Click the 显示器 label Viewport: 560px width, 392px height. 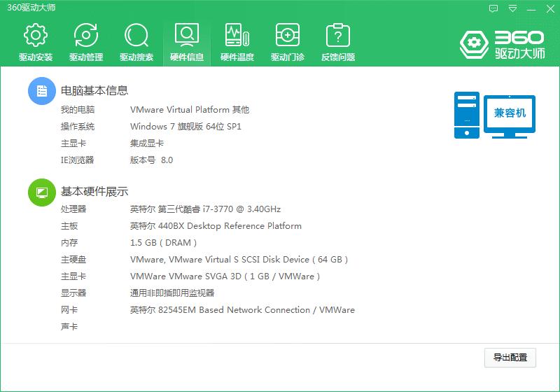(73, 293)
